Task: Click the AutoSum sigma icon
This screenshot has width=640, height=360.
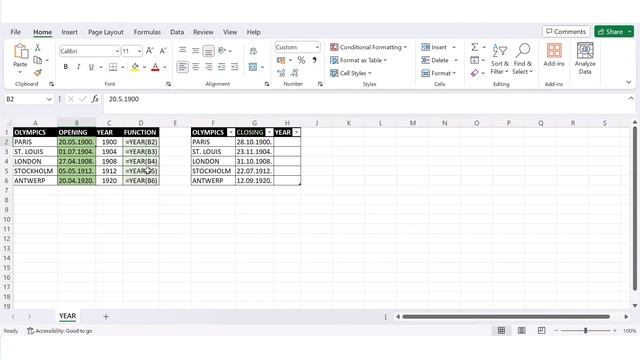Action: 474,47
